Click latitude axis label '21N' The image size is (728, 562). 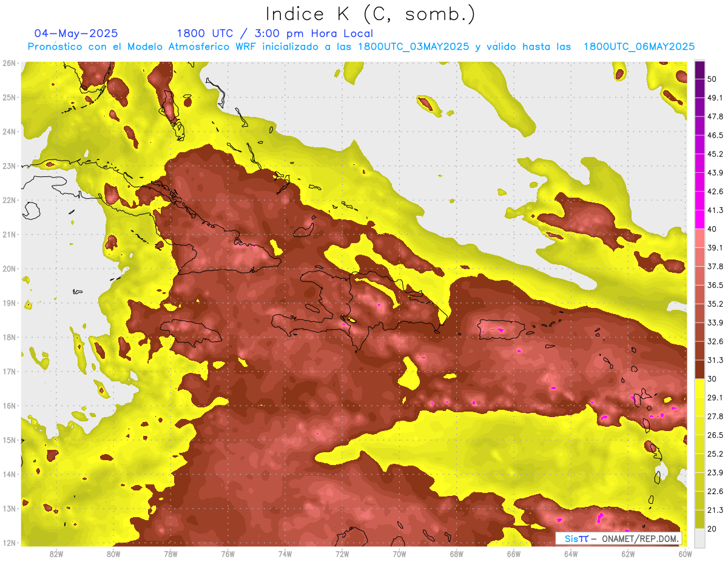[9, 234]
